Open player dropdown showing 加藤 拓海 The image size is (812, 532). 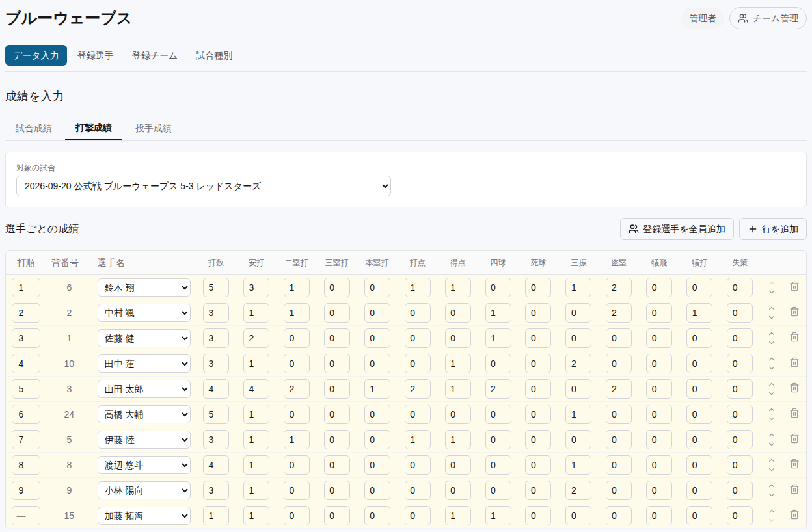pos(144,516)
